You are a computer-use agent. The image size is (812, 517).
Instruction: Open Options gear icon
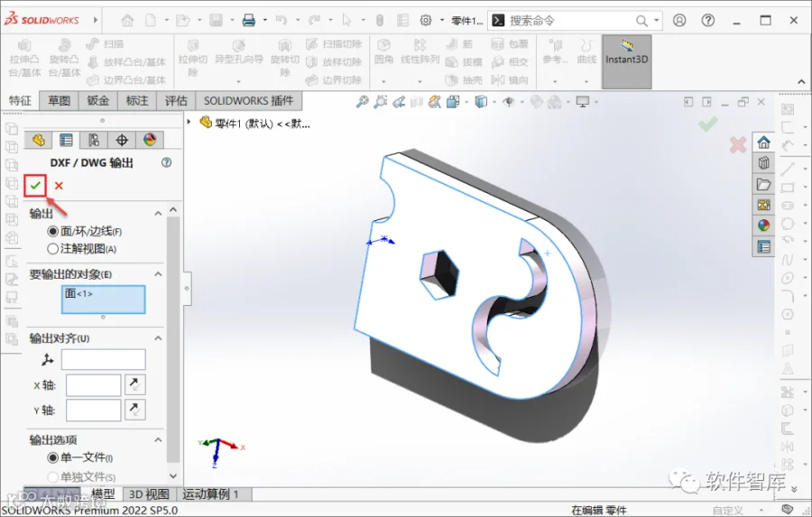tap(426, 20)
